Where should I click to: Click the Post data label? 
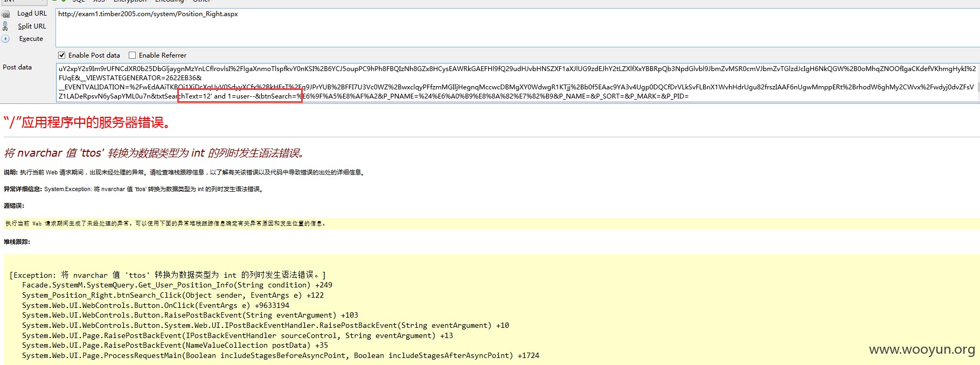pyautogui.click(x=17, y=67)
